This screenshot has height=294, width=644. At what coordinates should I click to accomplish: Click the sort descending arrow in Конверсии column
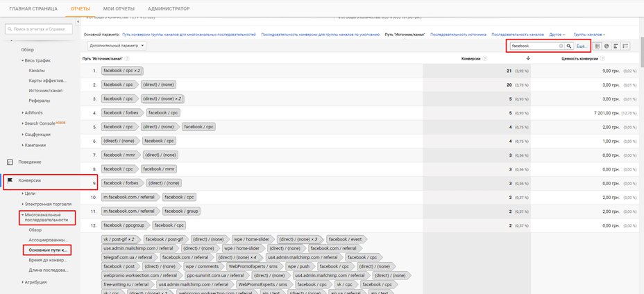pos(528,58)
